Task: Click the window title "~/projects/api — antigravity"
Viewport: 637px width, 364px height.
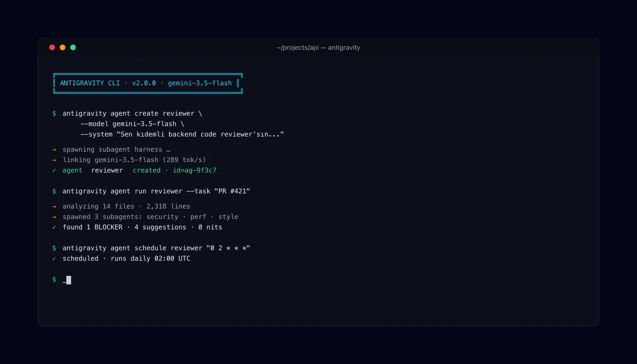Action: coord(318,47)
